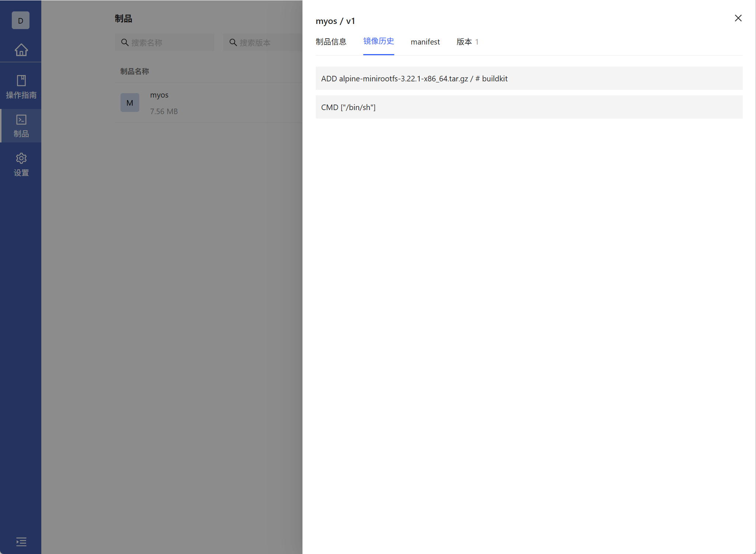Click the D avatar at the top of the sidebar
Viewport: 756px width, 554px height.
(x=21, y=21)
